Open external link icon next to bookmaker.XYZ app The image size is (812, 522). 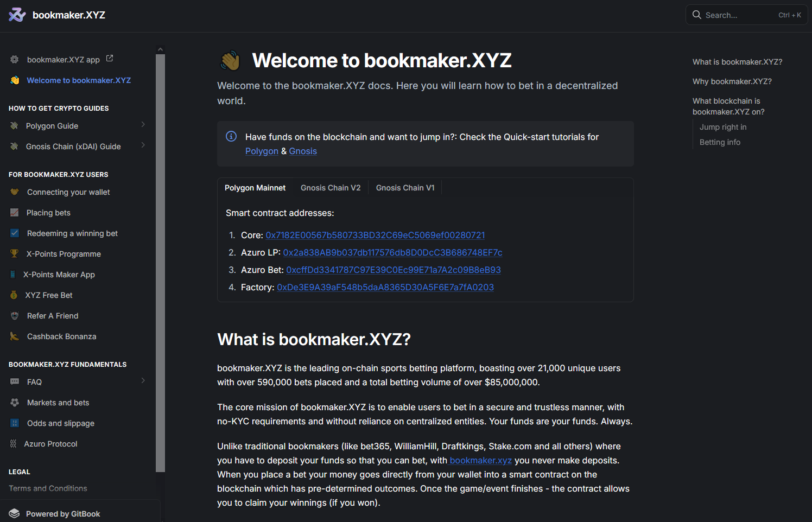(110, 58)
